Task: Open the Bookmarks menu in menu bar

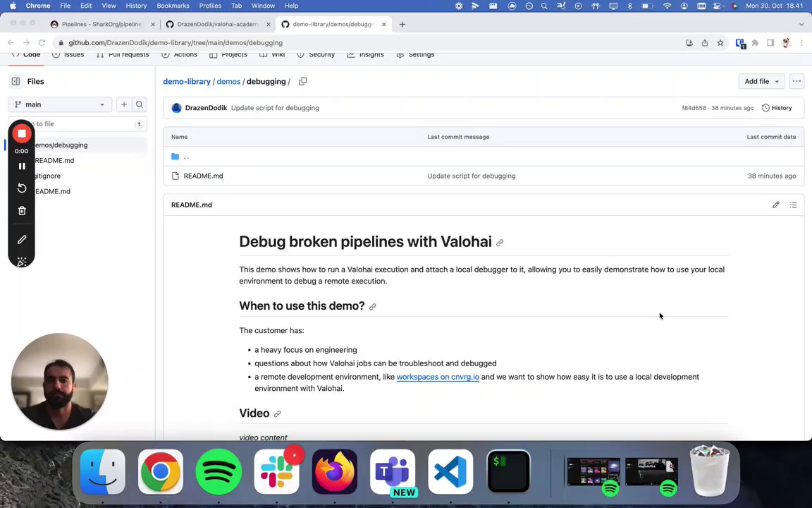Action: pyautogui.click(x=173, y=6)
